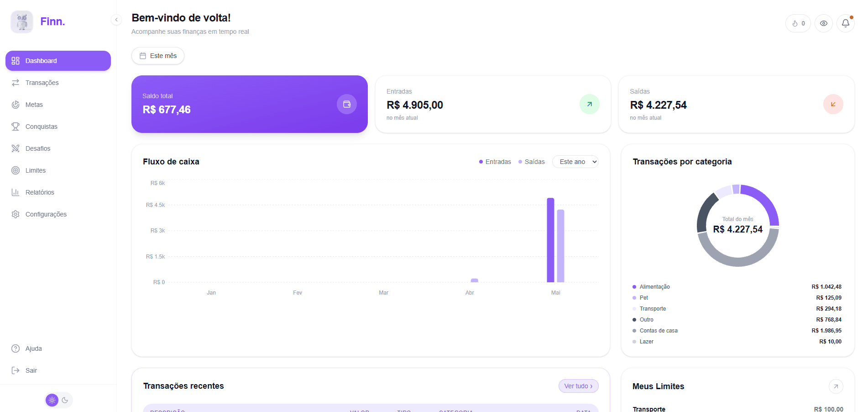Click the small Abr bar
Viewport: 868px width, 412px height.
coord(475,280)
